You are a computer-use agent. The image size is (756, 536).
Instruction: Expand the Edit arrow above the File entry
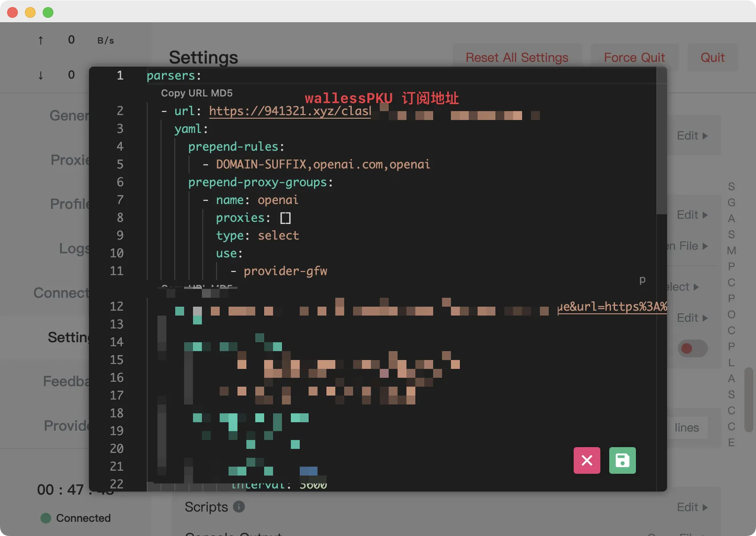click(x=692, y=215)
